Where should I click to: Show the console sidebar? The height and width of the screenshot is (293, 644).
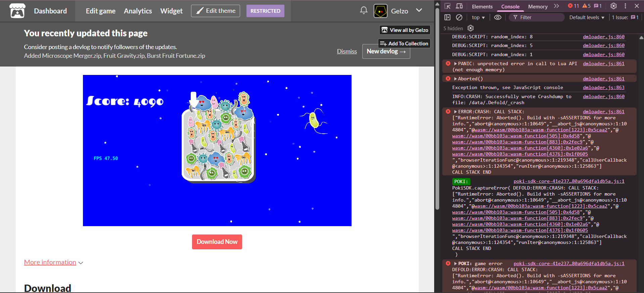tap(447, 17)
